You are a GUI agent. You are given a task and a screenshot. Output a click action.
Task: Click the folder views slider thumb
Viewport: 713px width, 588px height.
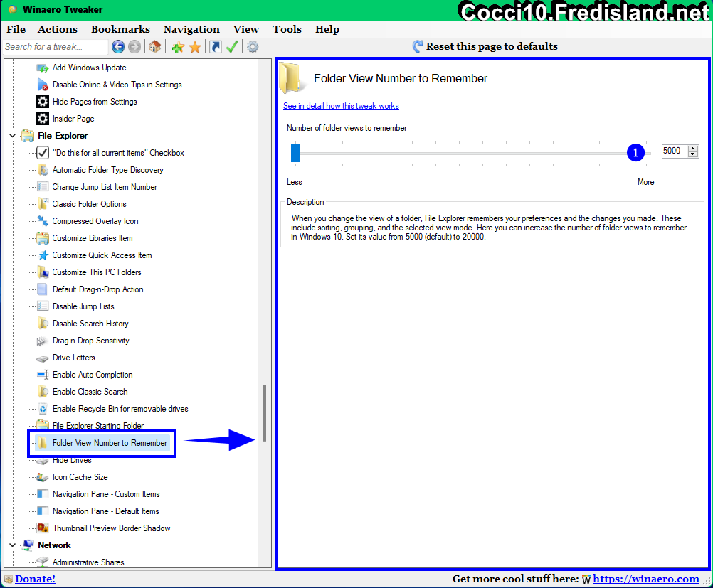pyautogui.click(x=295, y=153)
